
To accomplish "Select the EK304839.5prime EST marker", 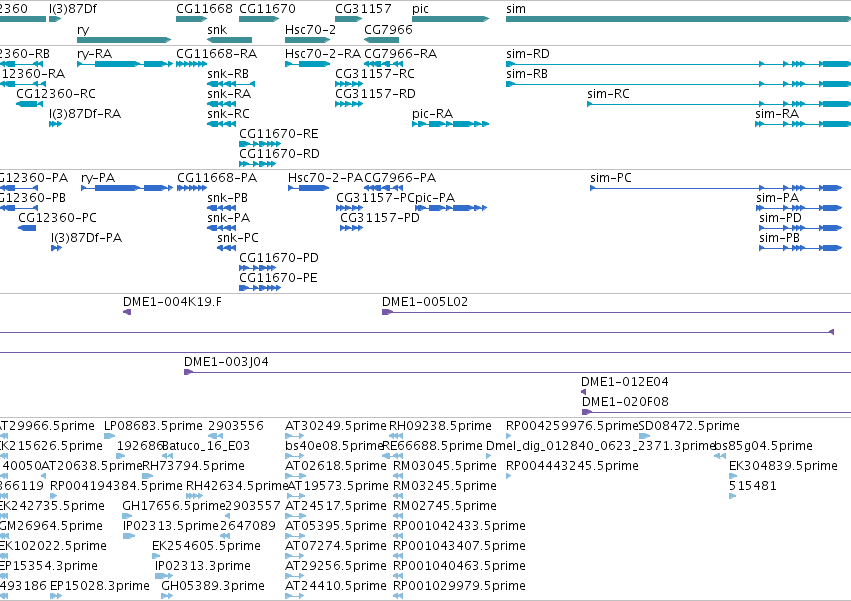I will click(x=732, y=476).
